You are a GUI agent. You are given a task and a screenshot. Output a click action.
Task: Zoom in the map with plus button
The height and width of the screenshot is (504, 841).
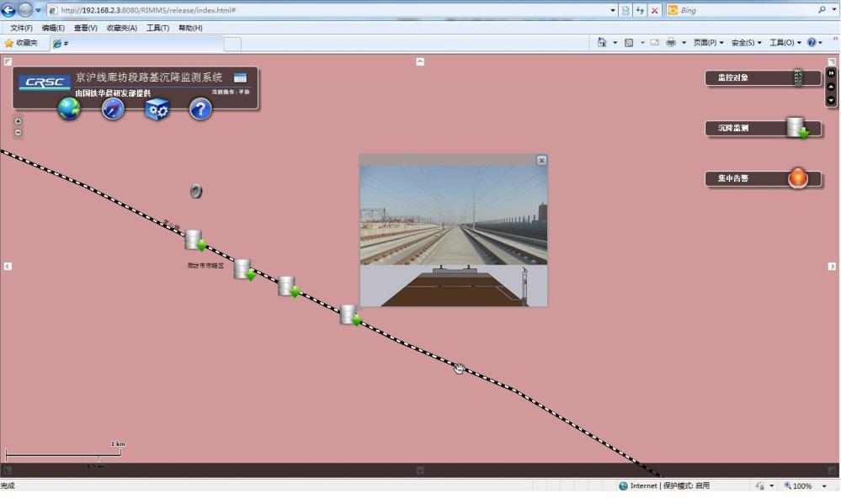pyautogui.click(x=19, y=121)
